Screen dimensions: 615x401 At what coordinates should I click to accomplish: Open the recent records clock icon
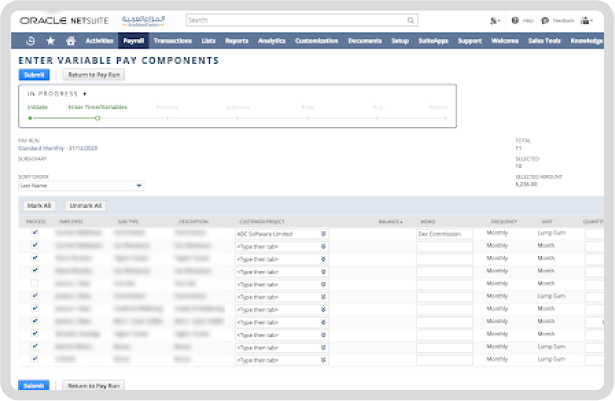30,41
